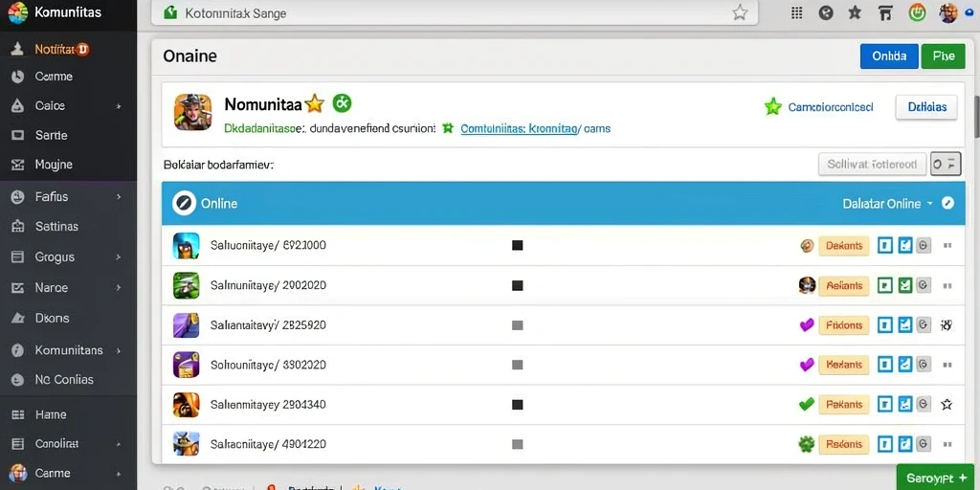Viewport: 980px width, 490px height.
Task: Open the Dalatar Online dropdown
Action: click(x=887, y=203)
